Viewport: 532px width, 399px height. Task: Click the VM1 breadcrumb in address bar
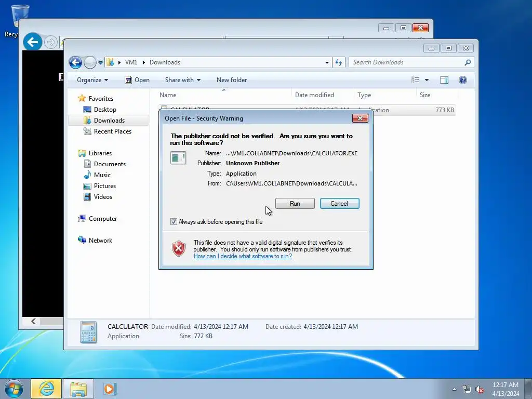pyautogui.click(x=131, y=62)
